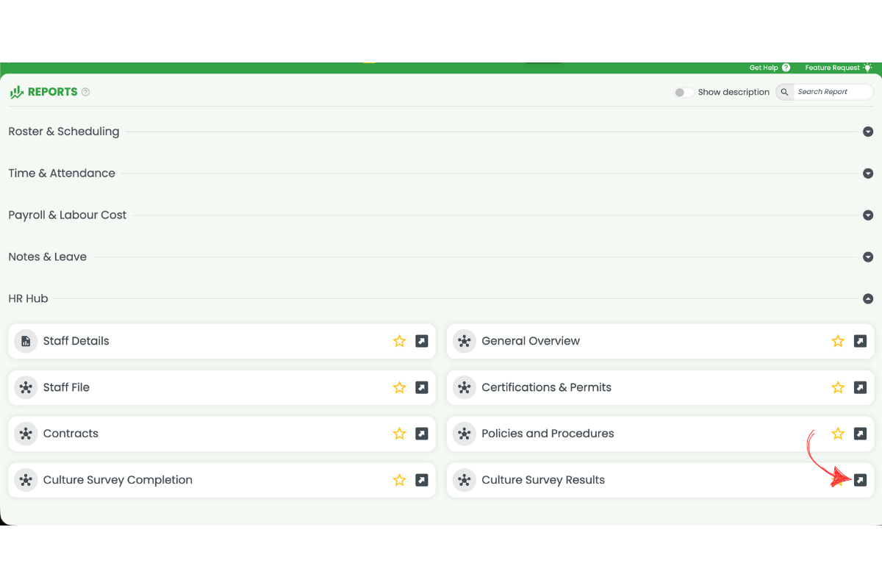
Task: Favorite the Staff File report
Action: (399, 387)
